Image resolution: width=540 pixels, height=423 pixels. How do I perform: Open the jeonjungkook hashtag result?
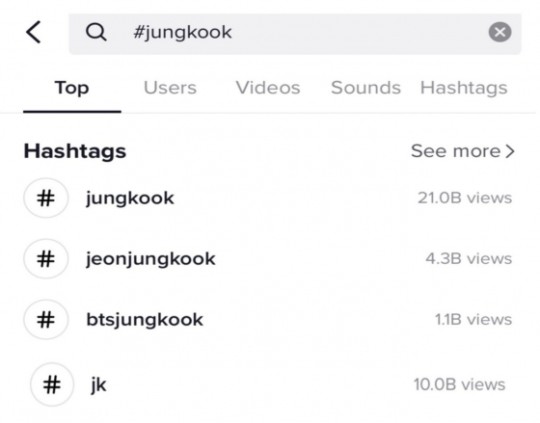268,259
